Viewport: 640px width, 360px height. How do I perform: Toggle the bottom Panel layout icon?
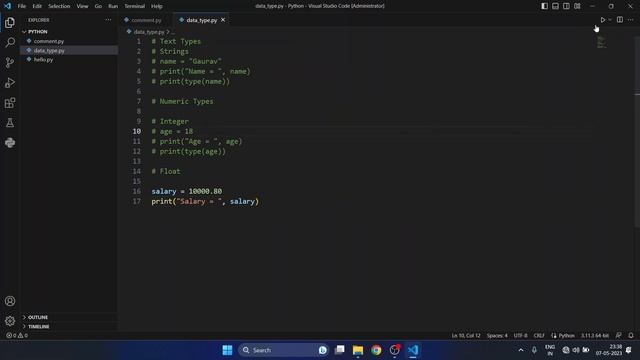tap(556, 6)
